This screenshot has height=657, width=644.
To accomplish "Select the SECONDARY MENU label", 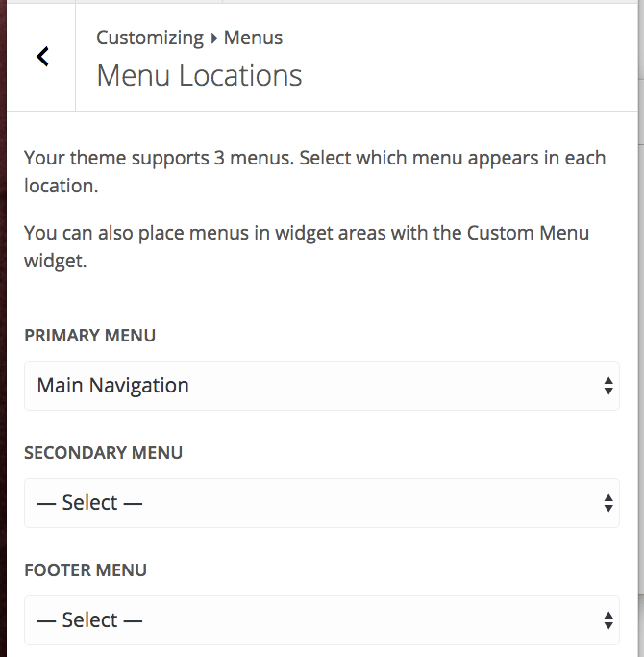I will click(x=103, y=453).
